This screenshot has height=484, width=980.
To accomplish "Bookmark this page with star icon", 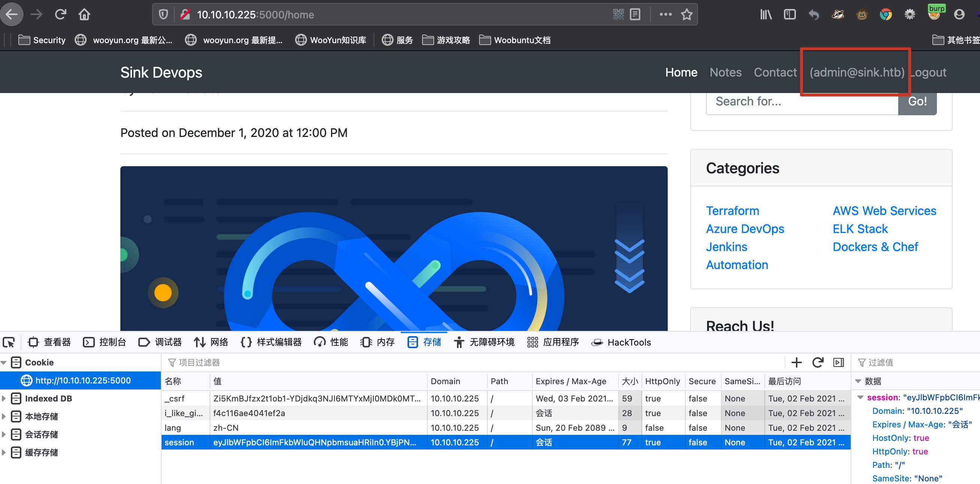I will [x=686, y=15].
